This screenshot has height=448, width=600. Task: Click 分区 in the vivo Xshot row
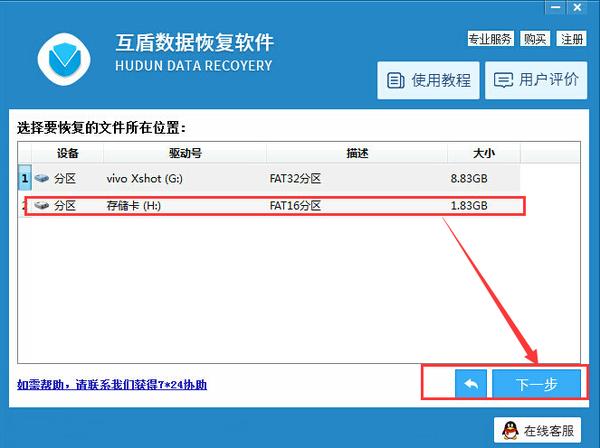click(65, 178)
